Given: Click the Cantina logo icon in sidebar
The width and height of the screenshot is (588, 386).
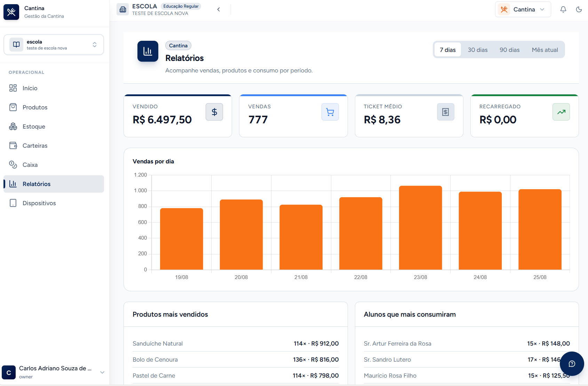Looking at the screenshot, I should tap(11, 12).
